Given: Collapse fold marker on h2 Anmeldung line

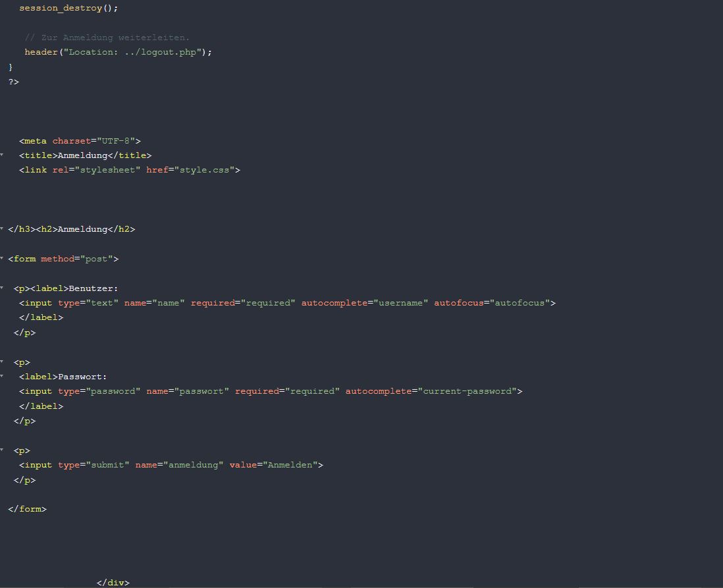Looking at the screenshot, I should tap(2, 229).
